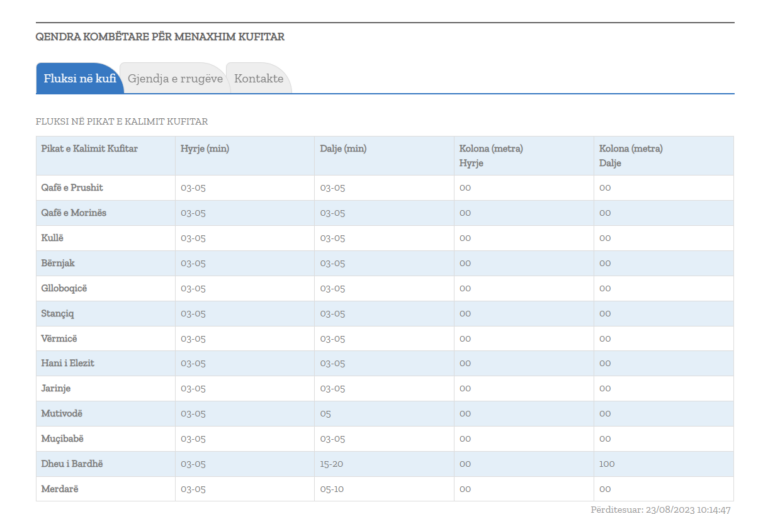
Task: Select the Glloboqicë row name
Action: pos(64,288)
